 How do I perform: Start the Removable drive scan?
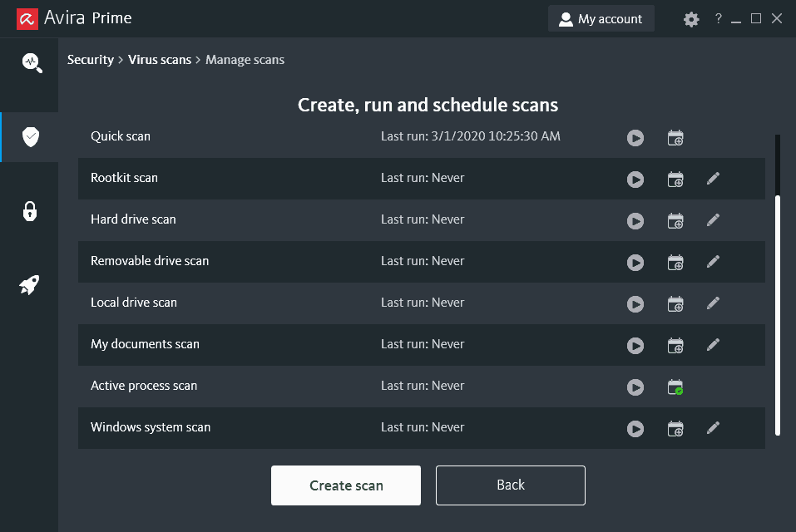click(x=635, y=262)
